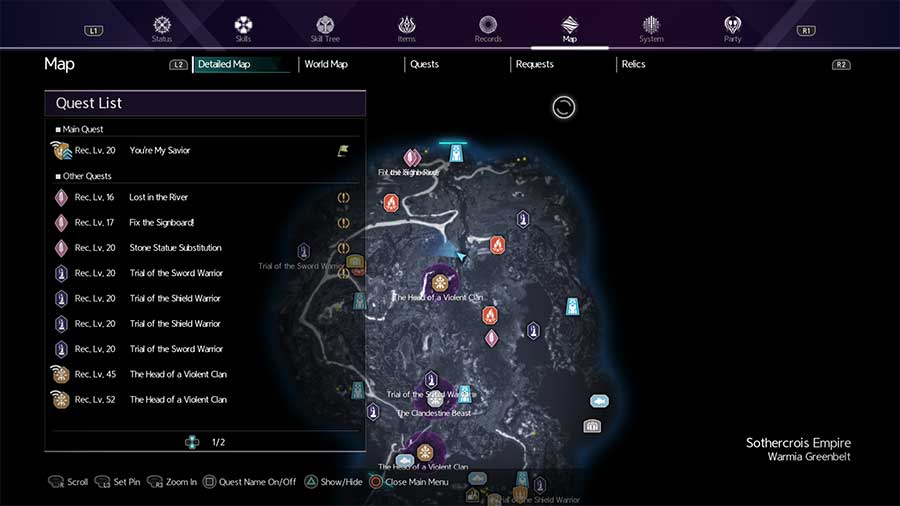Click the main quest icon beside You're My Savior
This screenshot has width=900, height=506.
[60, 150]
